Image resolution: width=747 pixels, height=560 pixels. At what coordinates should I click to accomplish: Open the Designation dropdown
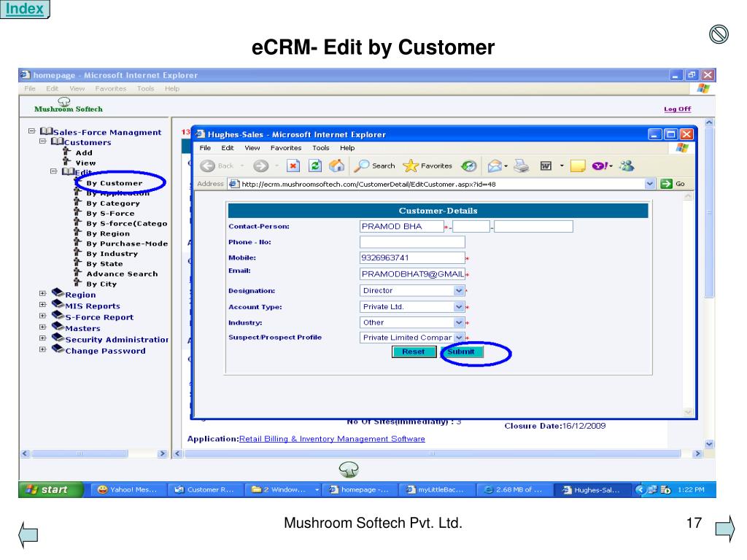pyautogui.click(x=458, y=290)
